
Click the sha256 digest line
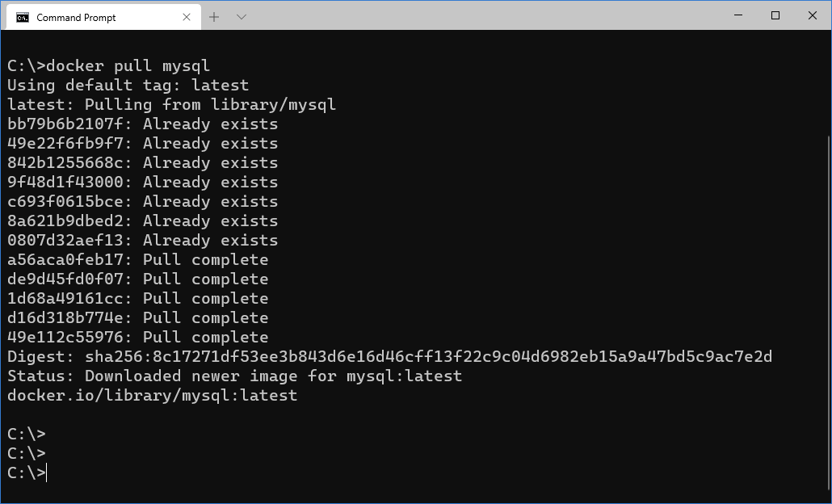click(390, 356)
